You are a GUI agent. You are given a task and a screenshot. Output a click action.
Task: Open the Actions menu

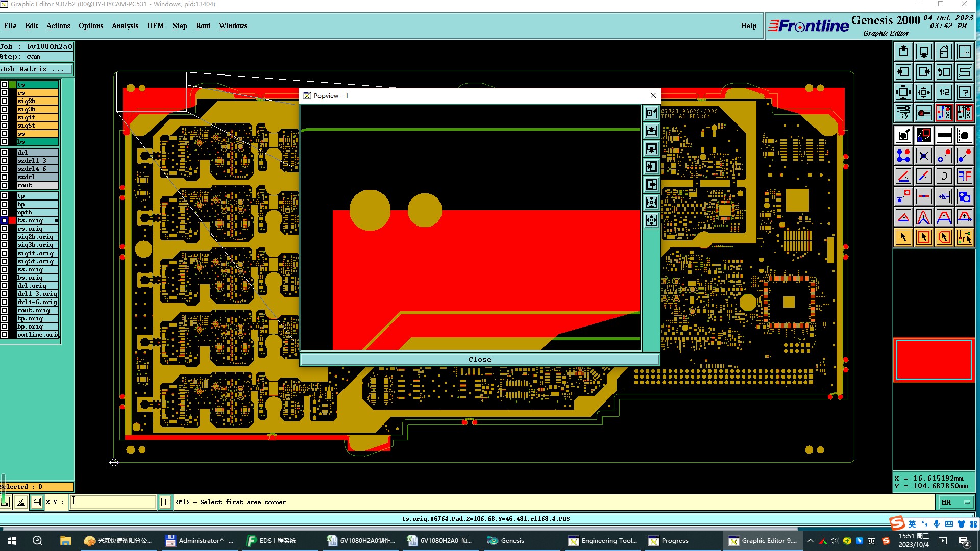(x=58, y=26)
